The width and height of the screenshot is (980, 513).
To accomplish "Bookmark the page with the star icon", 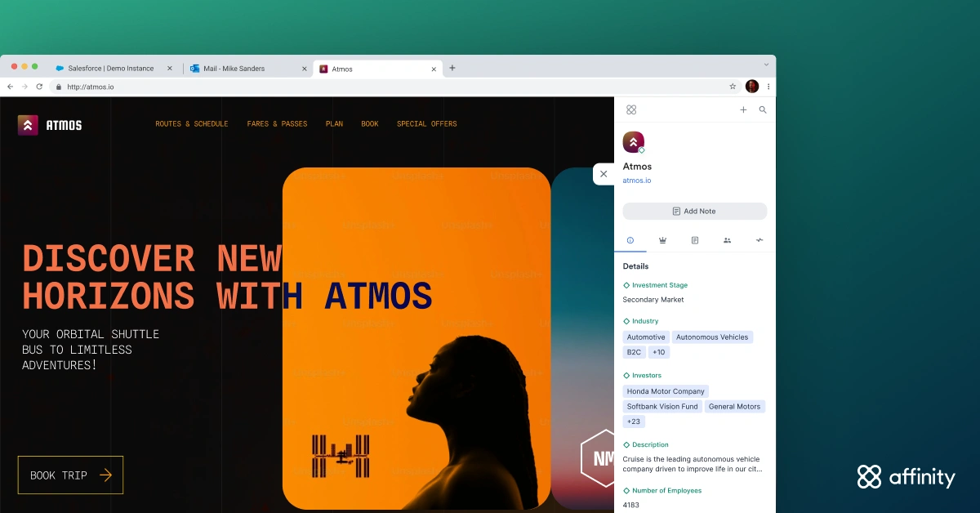I will (x=733, y=87).
